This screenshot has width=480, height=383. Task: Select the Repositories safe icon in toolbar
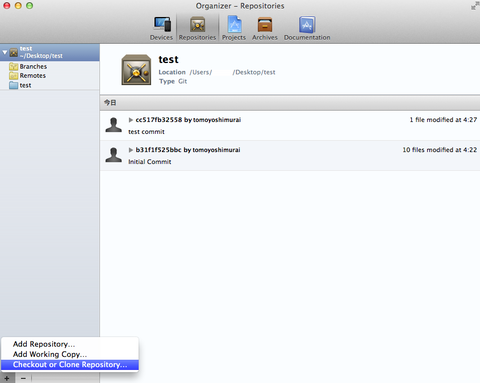(197, 25)
